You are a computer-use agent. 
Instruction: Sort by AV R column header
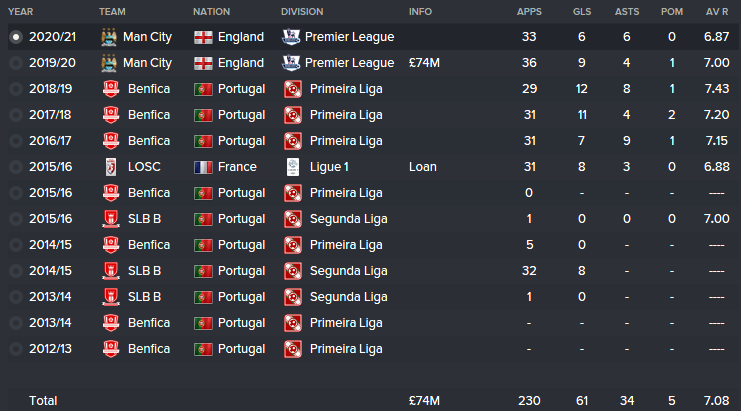[717, 12]
